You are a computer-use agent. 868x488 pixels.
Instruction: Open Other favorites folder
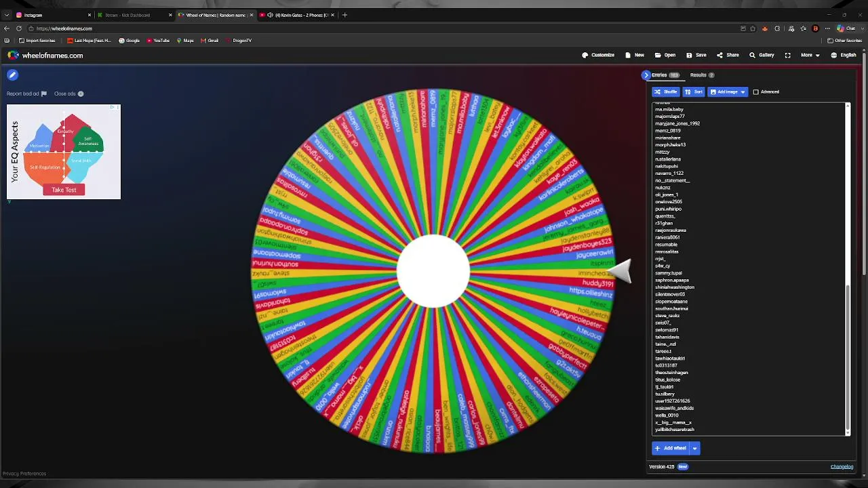click(844, 41)
